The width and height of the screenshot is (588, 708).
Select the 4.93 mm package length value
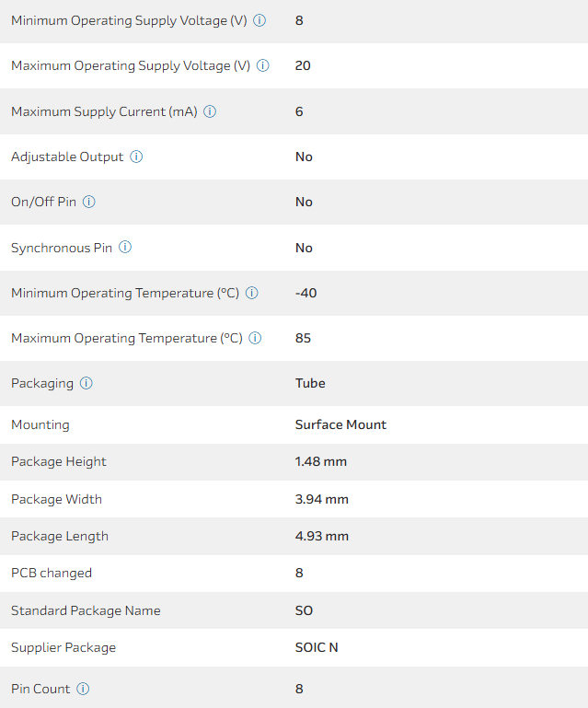[322, 536]
